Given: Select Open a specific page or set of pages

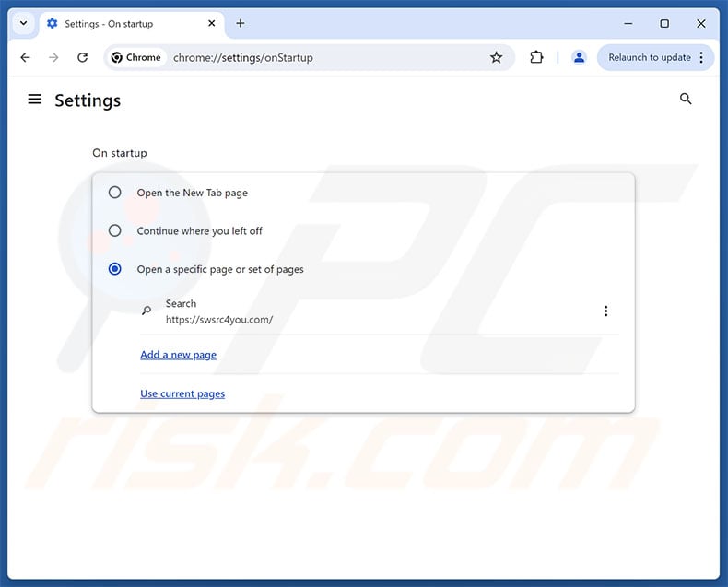Looking at the screenshot, I should point(114,269).
